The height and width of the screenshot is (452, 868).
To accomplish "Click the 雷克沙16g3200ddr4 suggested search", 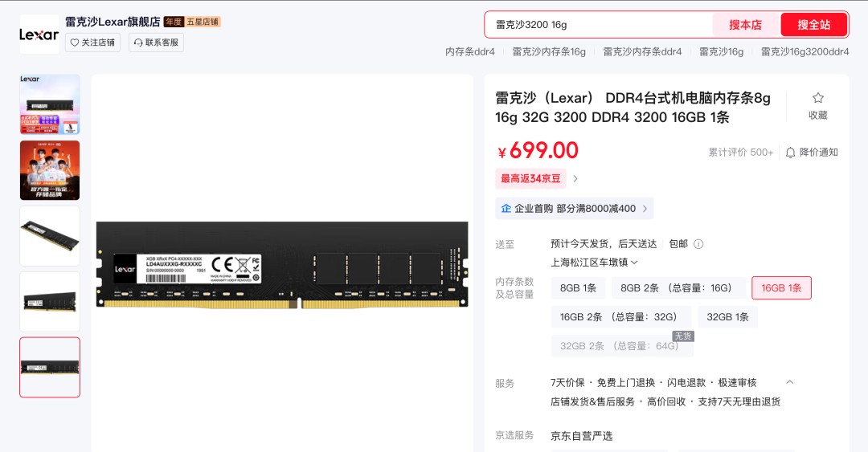I will click(805, 52).
